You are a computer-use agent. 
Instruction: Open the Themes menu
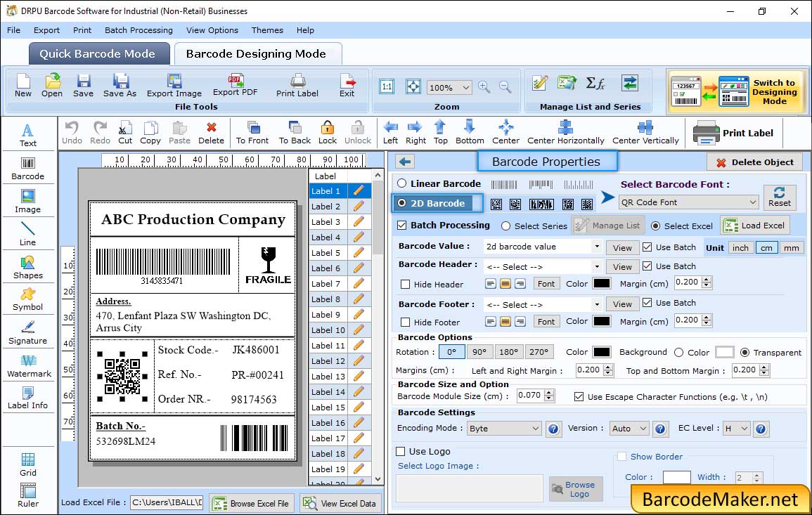267,30
